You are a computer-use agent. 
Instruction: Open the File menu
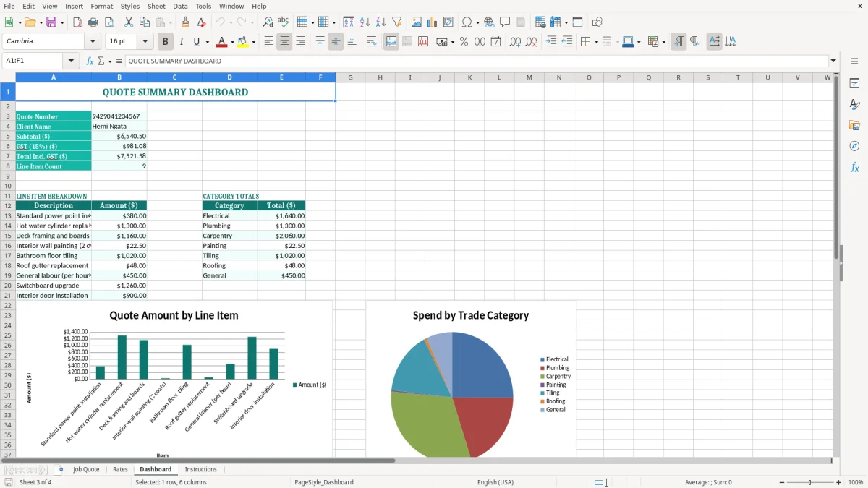click(9, 6)
